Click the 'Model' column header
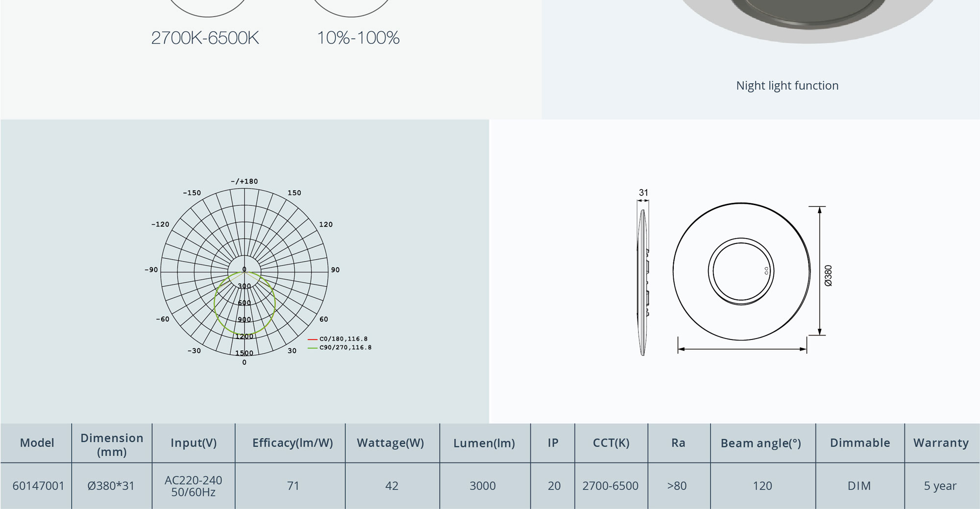 [37, 443]
